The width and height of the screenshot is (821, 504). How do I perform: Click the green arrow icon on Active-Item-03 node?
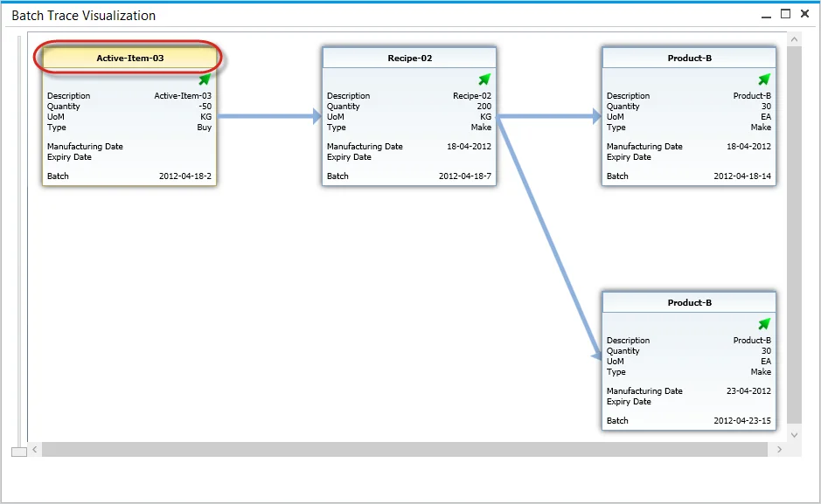click(205, 79)
